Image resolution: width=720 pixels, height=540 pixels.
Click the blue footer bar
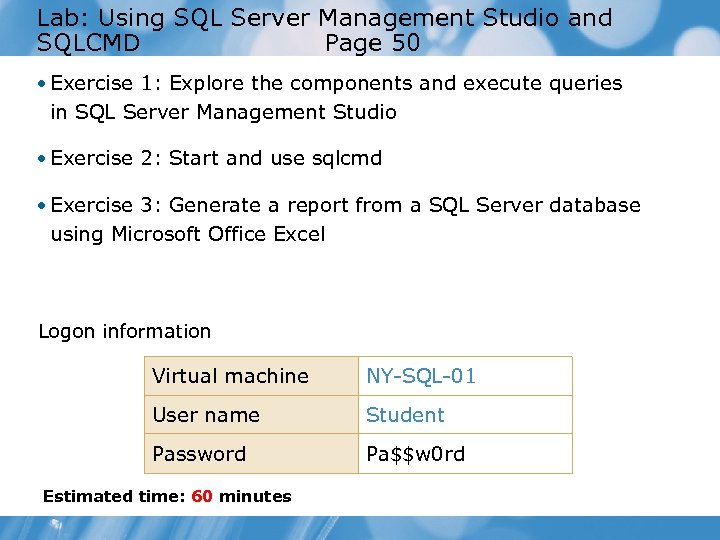point(360,528)
